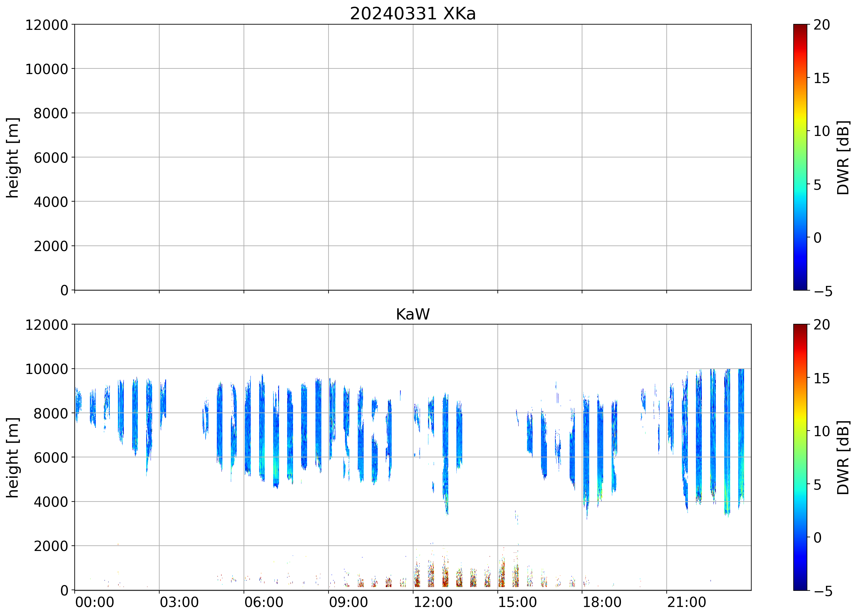Image resolution: width=858 pixels, height=616 pixels.
Task: Click the 10000 tick on the bottom plot
Action: pos(47,369)
